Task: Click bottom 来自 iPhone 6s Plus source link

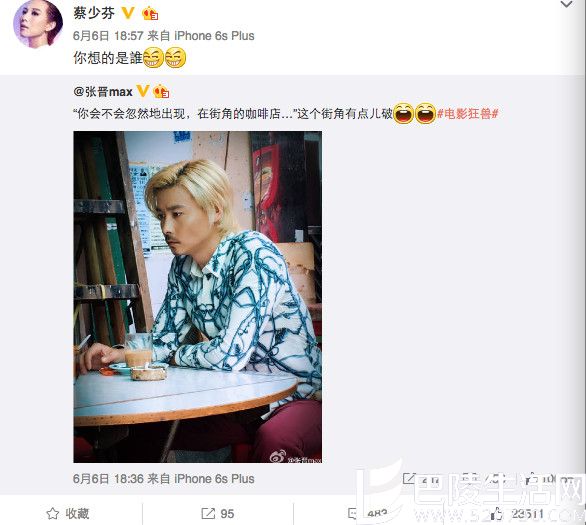Action: (x=214, y=479)
